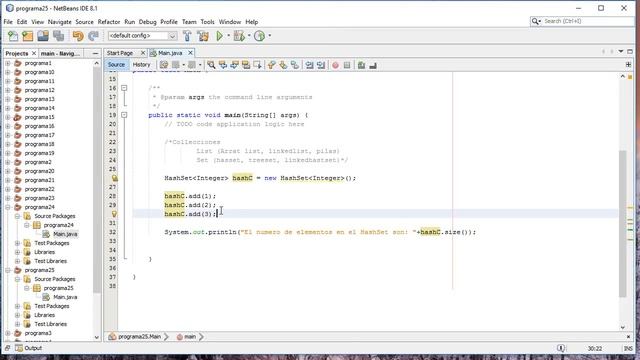Viewport: 640px width, 360px height.
Task: Click Shift Line Left icon
Action: point(309,65)
